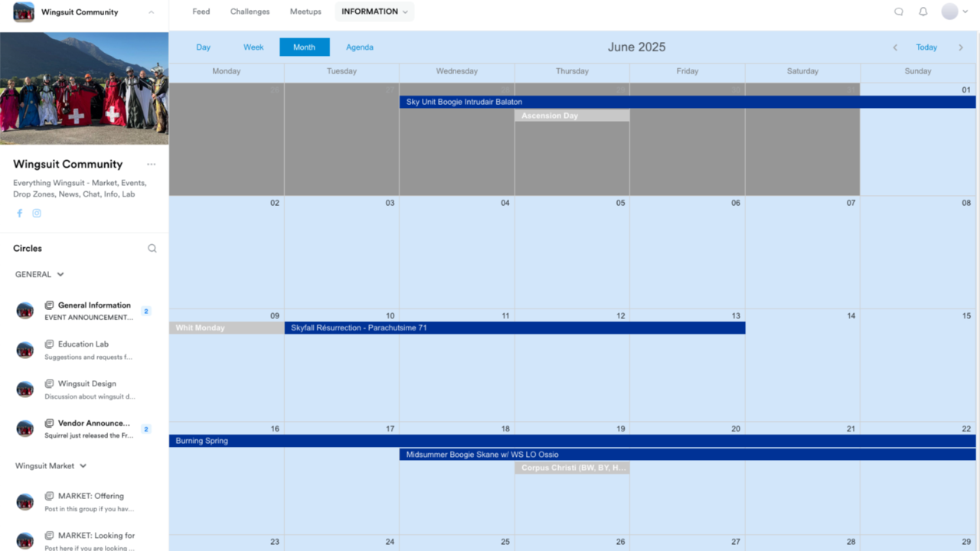This screenshot has width=980, height=551.
Task: Visit the community Facebook page icon
Action: point(20,214)
